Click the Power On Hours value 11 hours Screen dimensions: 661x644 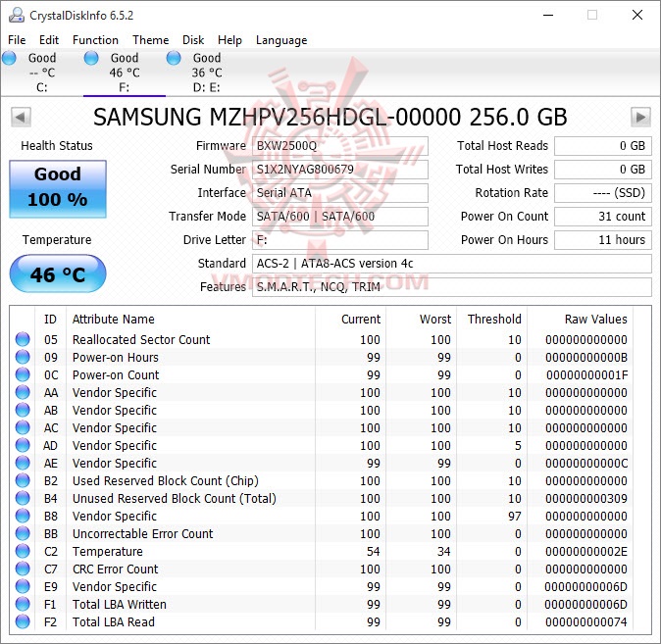[603, 240]
